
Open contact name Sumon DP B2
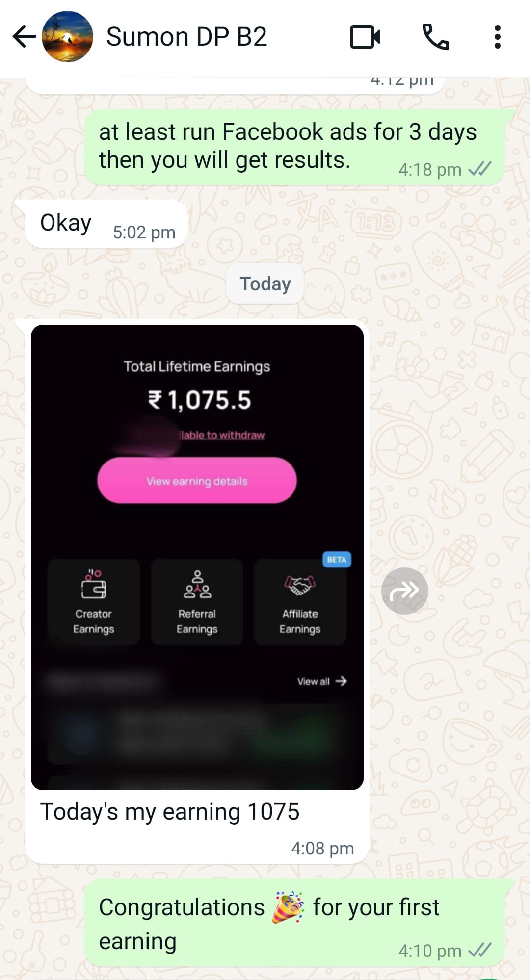coord(186,37)
